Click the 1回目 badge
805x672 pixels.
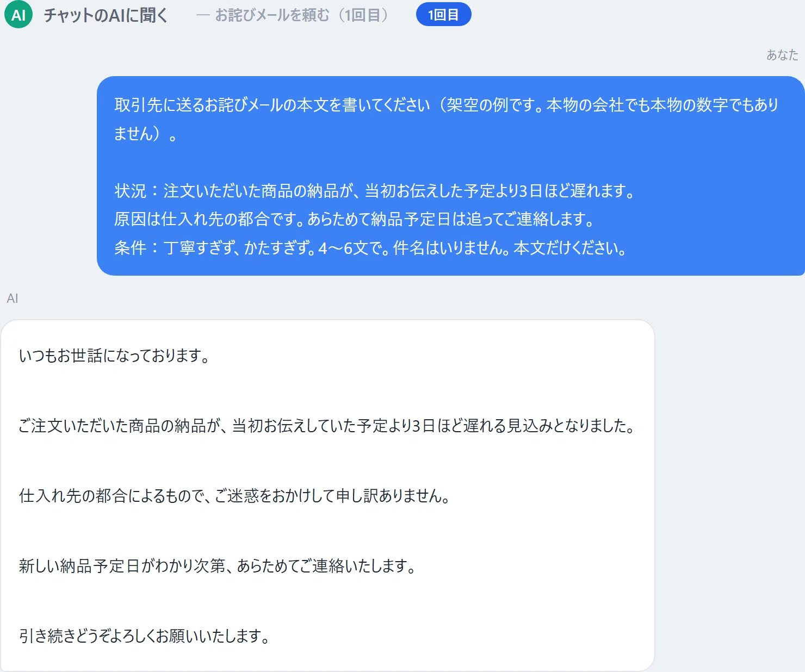click(x=443, y=15)
